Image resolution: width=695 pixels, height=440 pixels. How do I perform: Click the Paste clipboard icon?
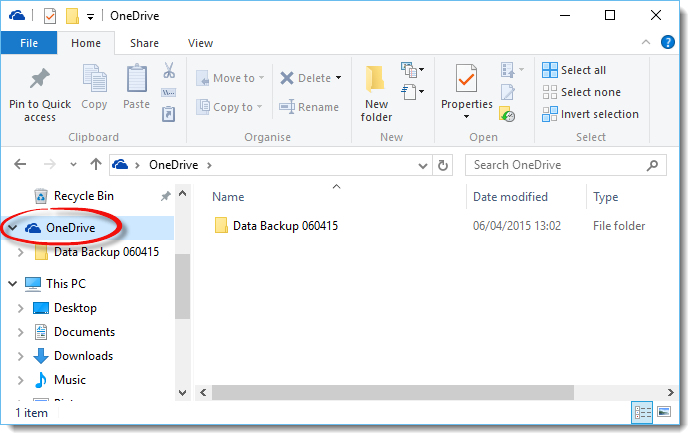tap(137, 78)
